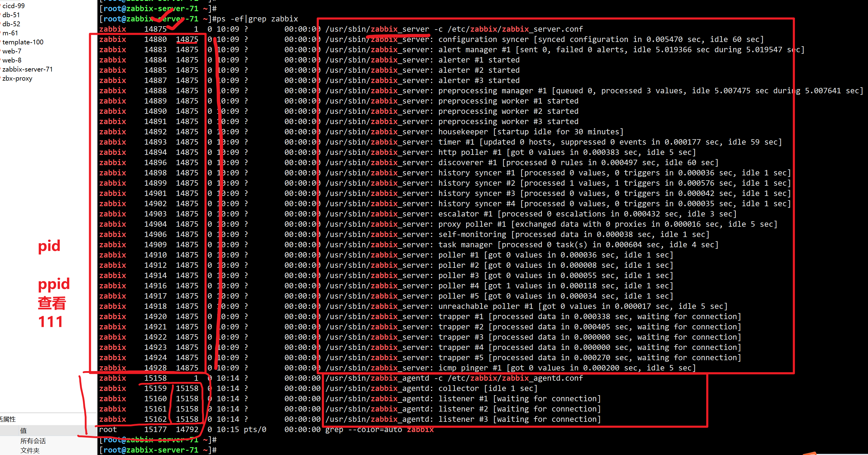Open the zabbix-server-71 session

27,69
